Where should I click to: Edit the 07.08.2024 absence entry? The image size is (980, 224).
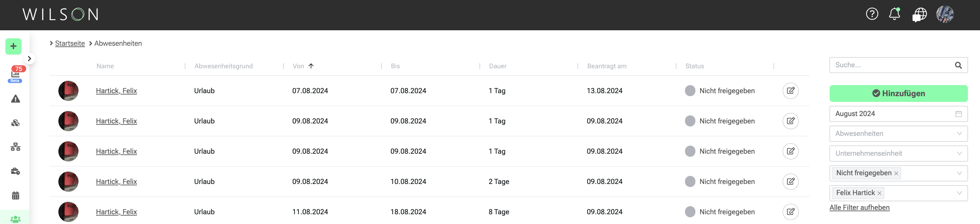pos(790,91)
